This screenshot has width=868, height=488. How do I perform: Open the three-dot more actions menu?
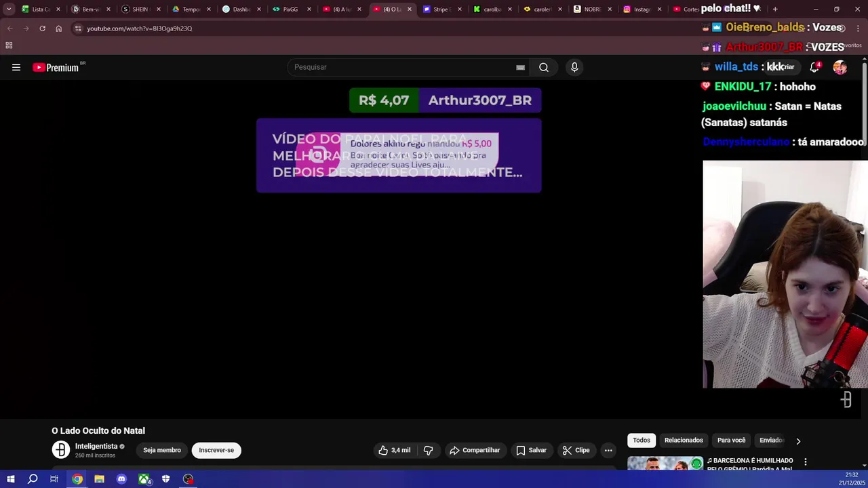click(x=608, y=450)
